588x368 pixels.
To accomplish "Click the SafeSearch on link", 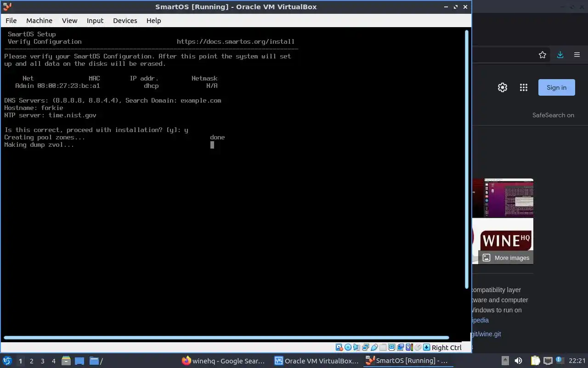I will coord(553,115).
